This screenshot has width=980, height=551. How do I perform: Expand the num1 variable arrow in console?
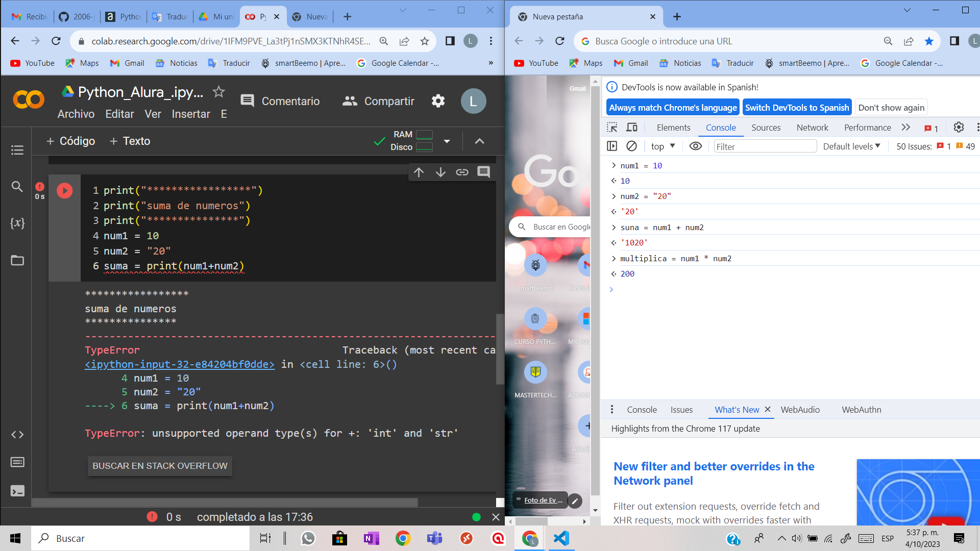tap(612, 165)
